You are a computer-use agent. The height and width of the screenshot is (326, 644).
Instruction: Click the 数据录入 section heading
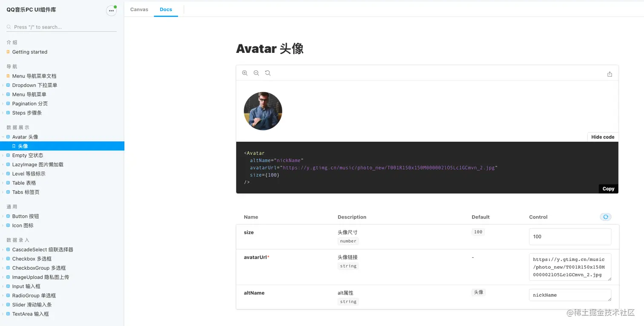click(18, 240)
